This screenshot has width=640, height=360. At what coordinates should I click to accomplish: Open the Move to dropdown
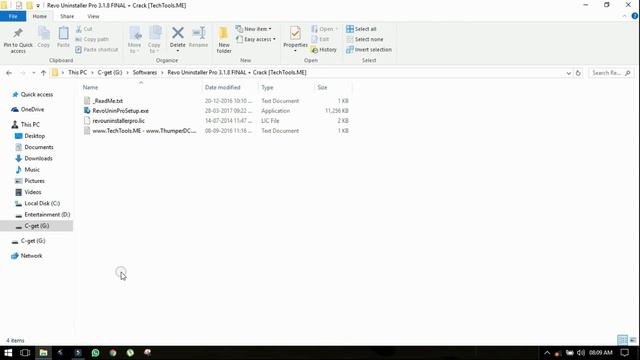tap(134, 40)
